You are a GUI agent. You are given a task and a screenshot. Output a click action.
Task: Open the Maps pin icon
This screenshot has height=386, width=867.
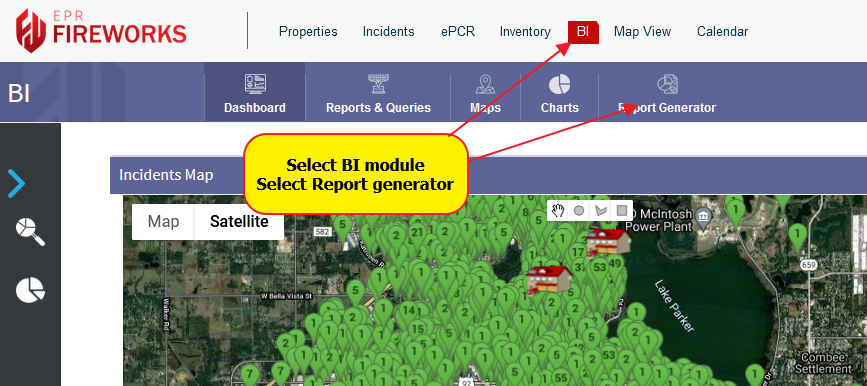tap(485, 84)
